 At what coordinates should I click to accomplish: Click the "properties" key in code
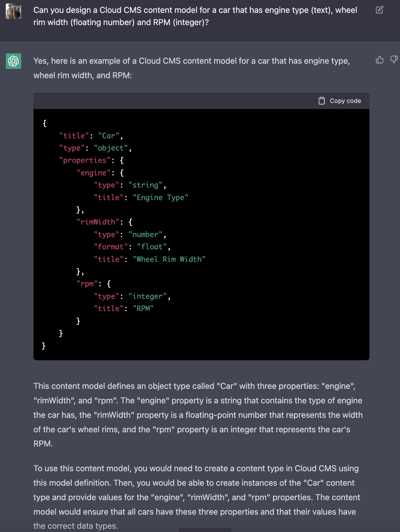tap(85, 160)
